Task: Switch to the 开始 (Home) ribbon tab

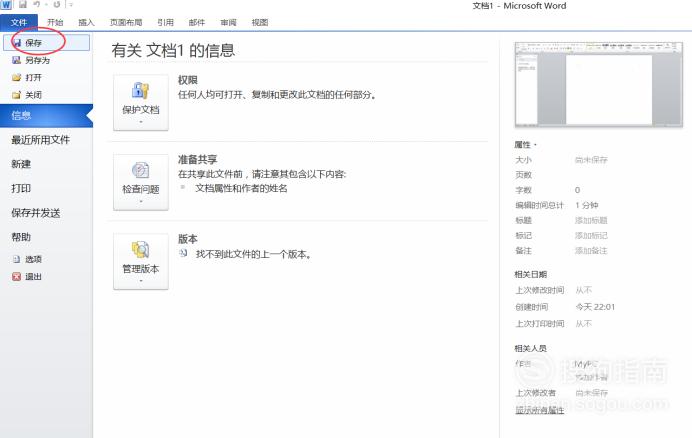Action: tap(55, 23)
